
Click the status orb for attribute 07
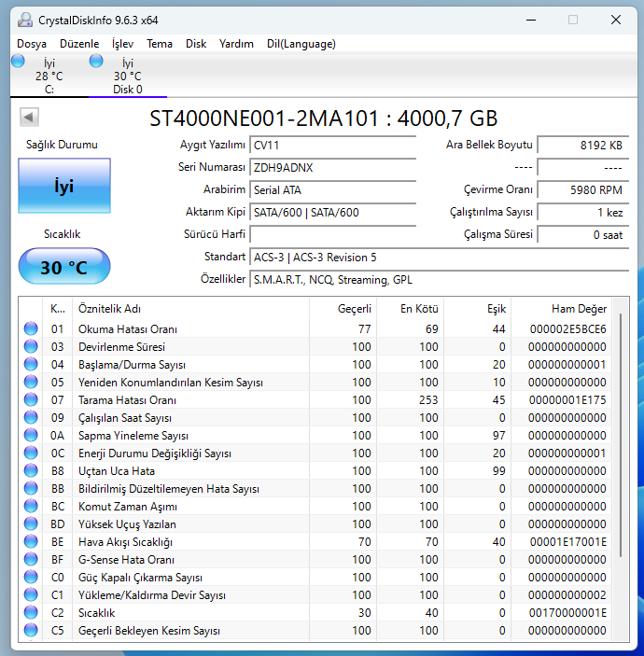[x=31, y=399]
